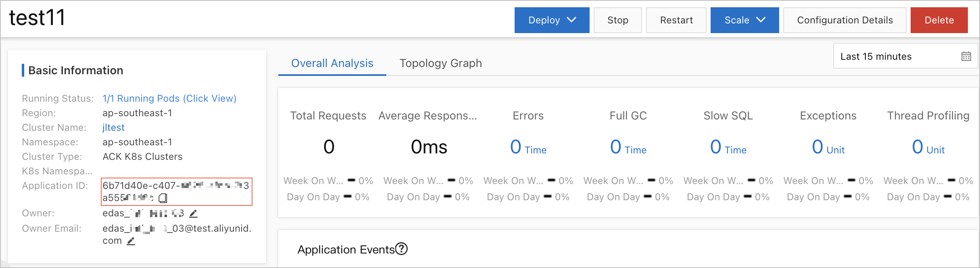
Task: Switch to the Topology Graph tab
Action: [440, 63]
